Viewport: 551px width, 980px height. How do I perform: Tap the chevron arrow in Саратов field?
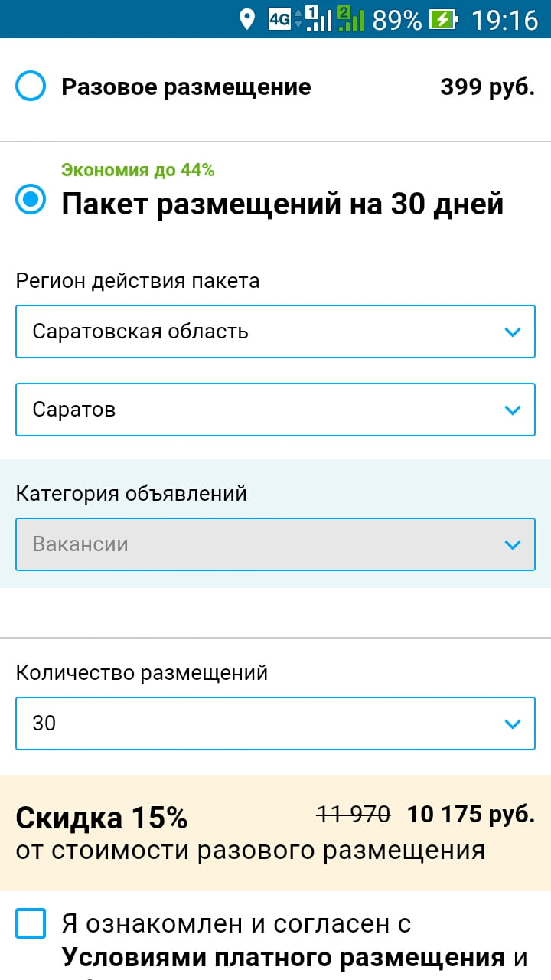click(x=513, y=410)
